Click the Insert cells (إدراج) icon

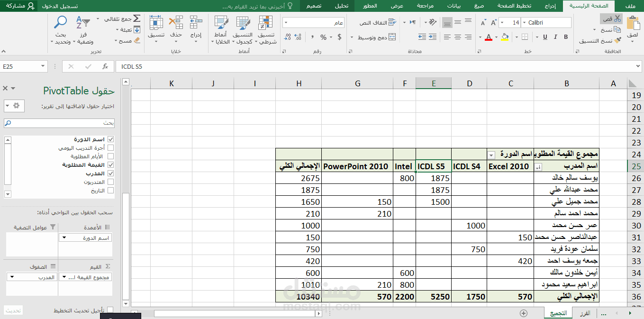[x=196, y=25]
